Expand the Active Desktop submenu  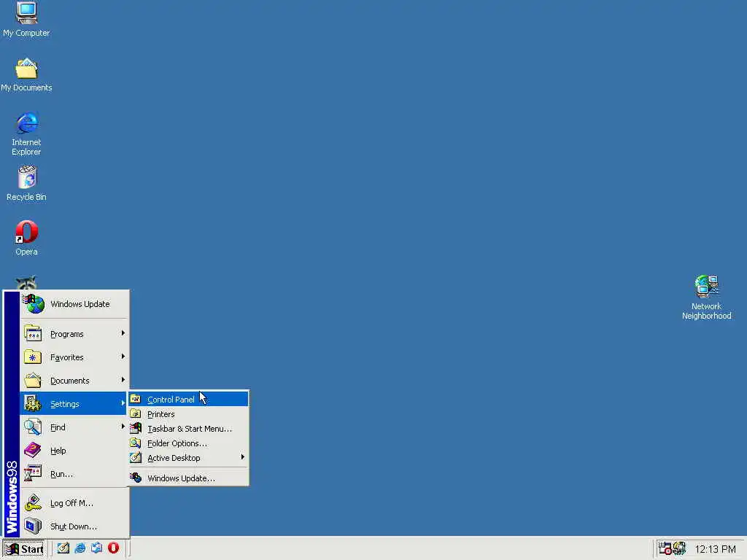[x=188, y=458]
